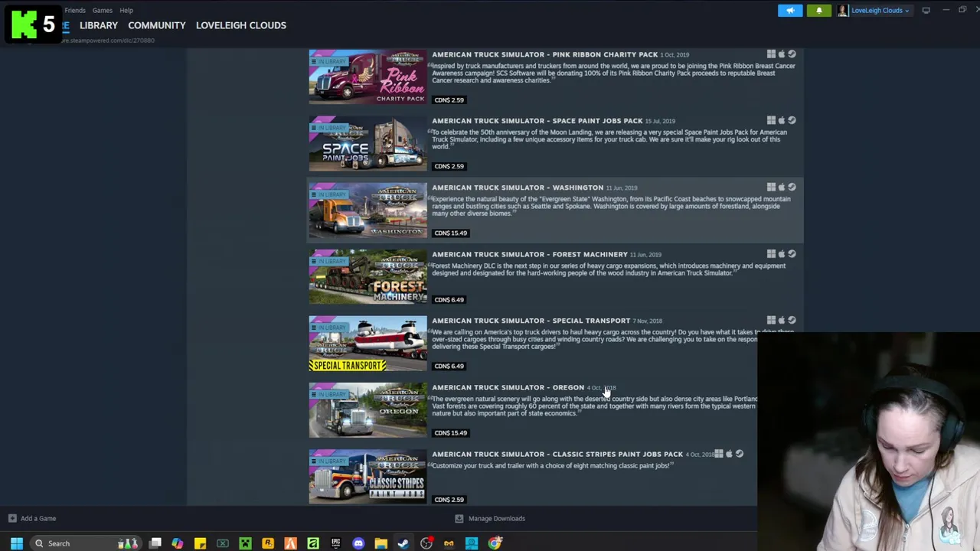Click Windows platform icon on Pink Ribbon row
This screenshot has height=551, width=980.
[771, 54]
